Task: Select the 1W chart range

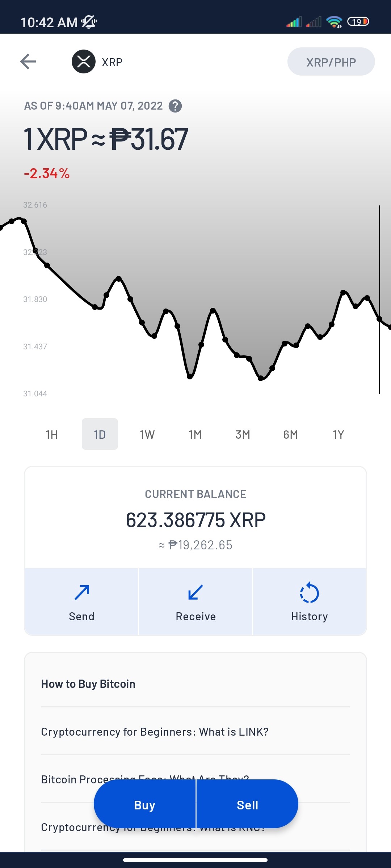Action: [147, 434]
